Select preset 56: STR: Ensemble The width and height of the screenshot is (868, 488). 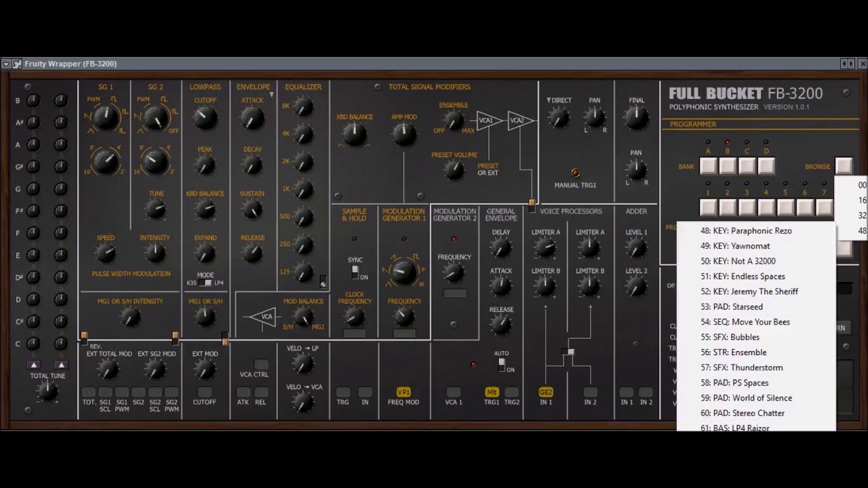(x=756, y=352)
